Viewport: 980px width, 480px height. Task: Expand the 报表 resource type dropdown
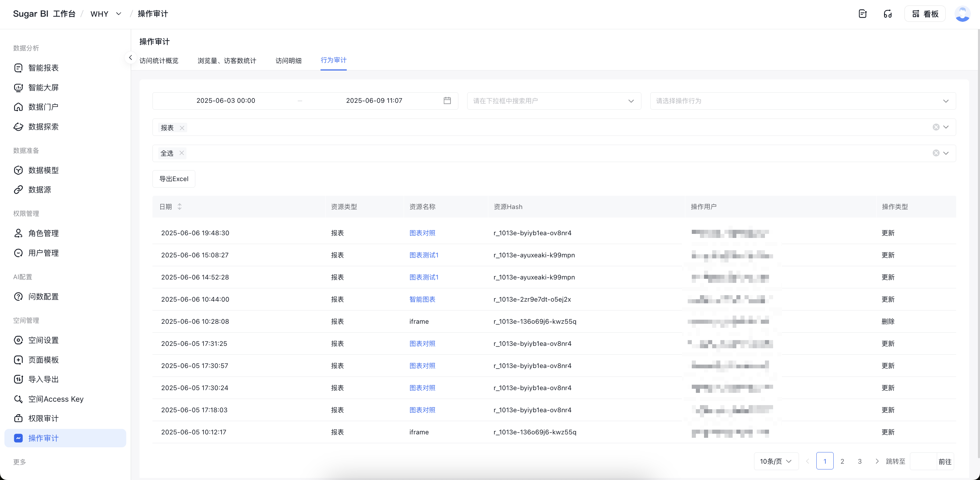click(946, 127)
